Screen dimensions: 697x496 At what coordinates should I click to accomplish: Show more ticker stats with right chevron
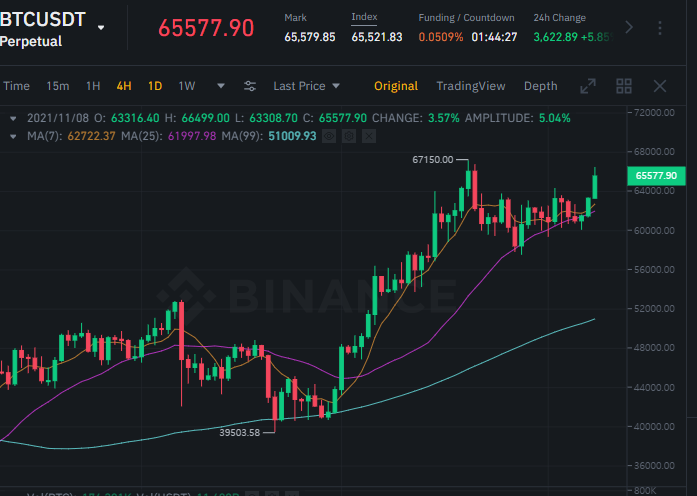[629, 28]
